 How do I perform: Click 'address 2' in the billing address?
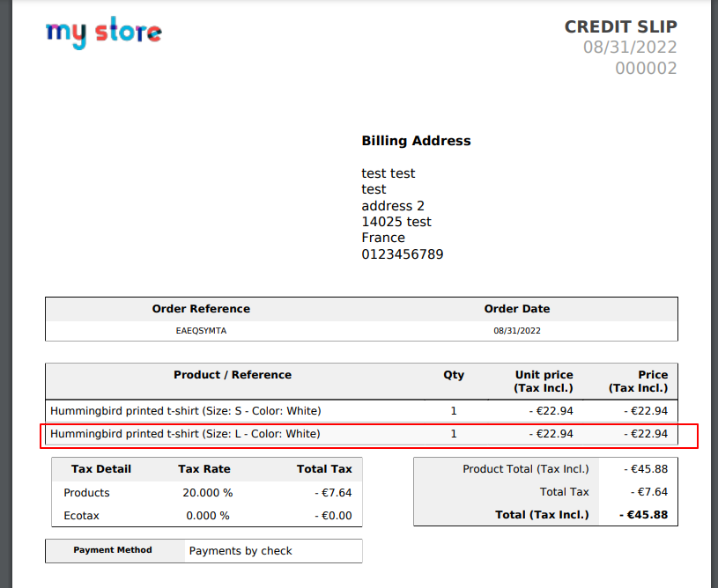tap(392, 206)
